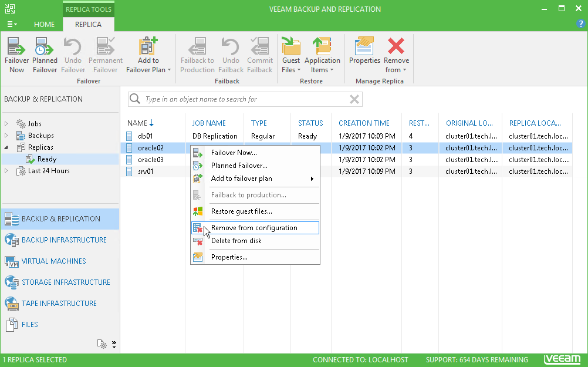This screenshot has height=367, width=588.
Task: Select Last 24 Hours in tree
Action: (49, 171)
